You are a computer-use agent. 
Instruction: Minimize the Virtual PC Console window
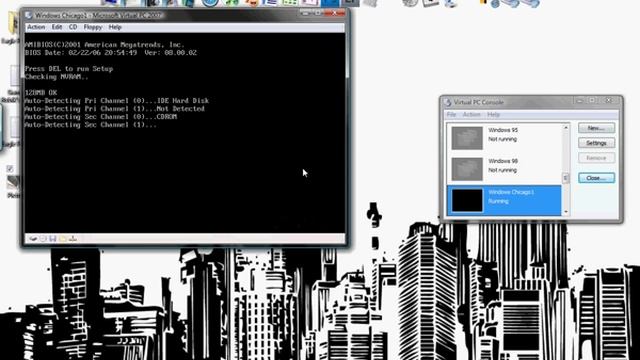(x=580, y=100)
